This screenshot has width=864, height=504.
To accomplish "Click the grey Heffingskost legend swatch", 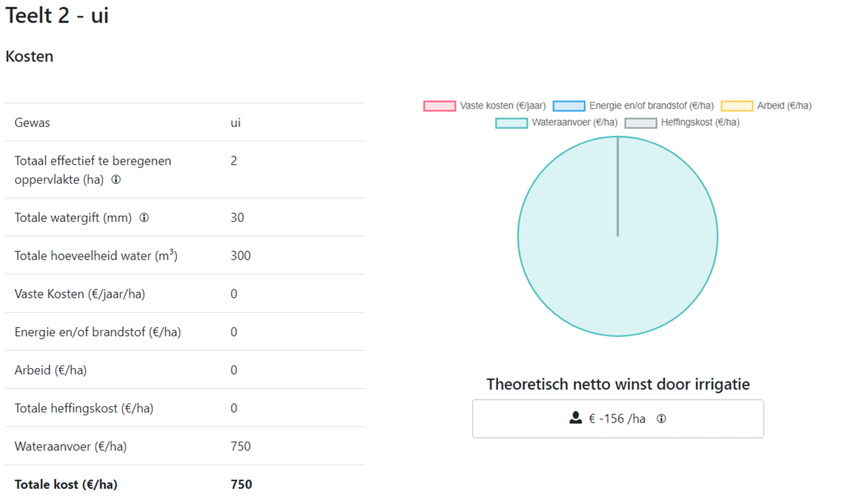I will (x=641, y=123).
